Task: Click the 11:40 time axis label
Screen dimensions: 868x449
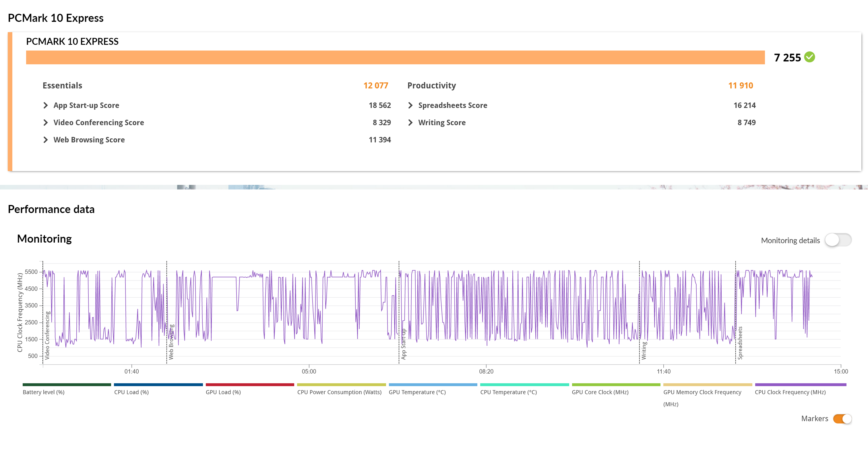Action: pos(663,371)
